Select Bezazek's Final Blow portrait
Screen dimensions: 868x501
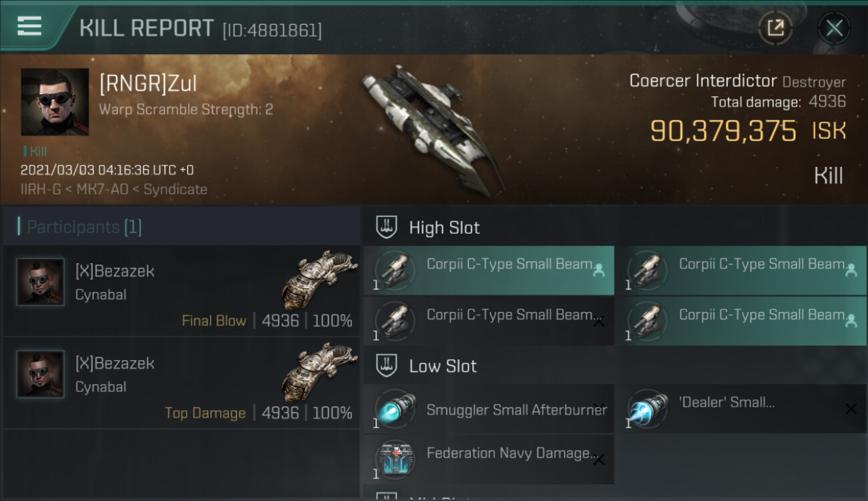click(x=41, y=282)
